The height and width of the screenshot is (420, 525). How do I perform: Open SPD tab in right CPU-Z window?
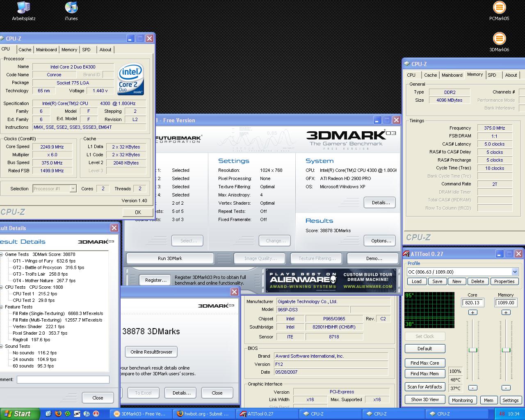pyautogui.click(x=492, y=75)
